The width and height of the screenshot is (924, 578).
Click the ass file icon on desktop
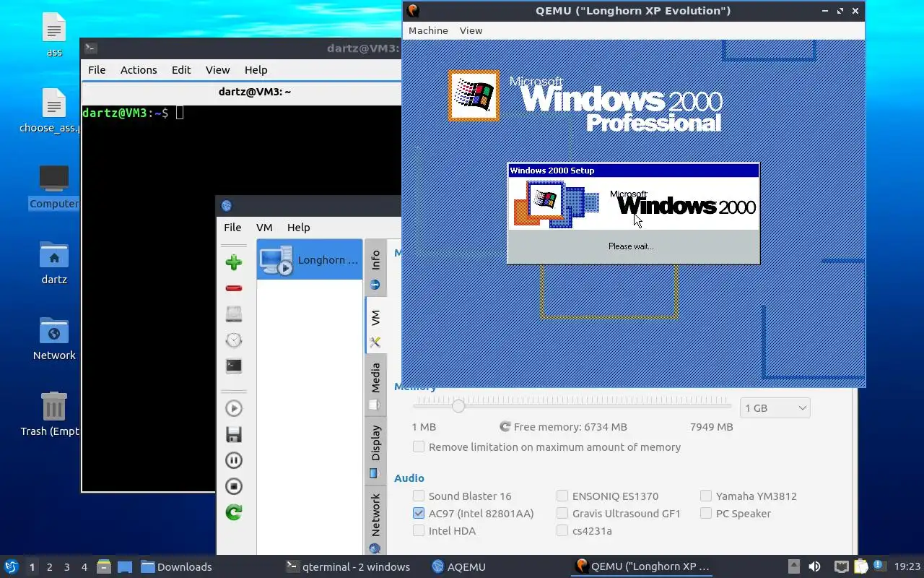coord(54,29)
